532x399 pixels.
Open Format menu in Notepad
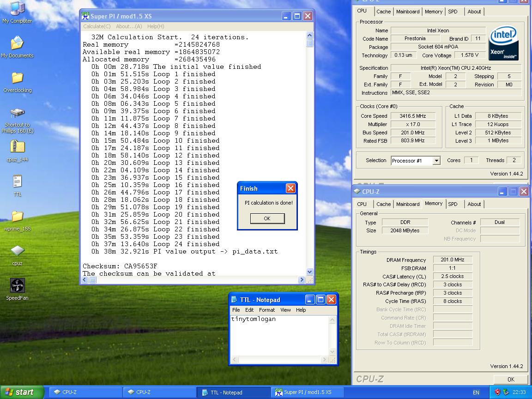point(267,310)
